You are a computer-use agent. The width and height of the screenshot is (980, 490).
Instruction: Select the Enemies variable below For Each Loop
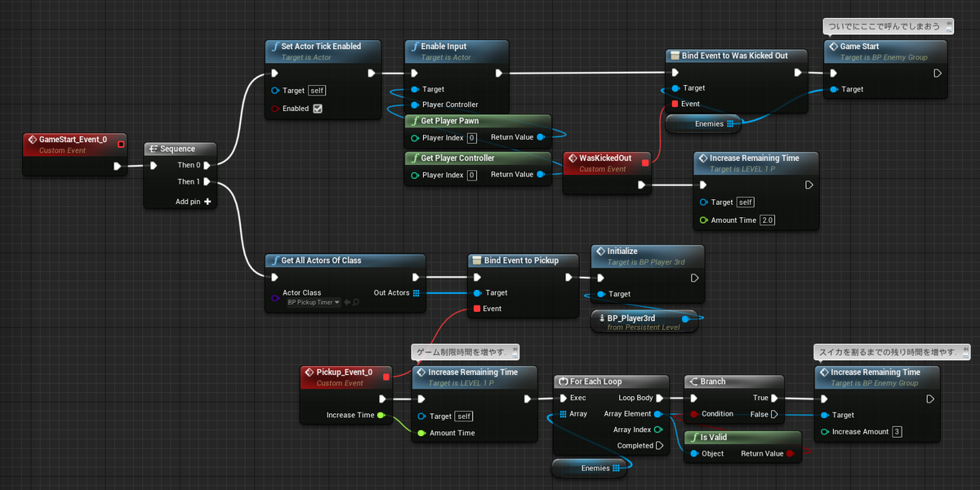pyautogui.click(x=588, y=468)
